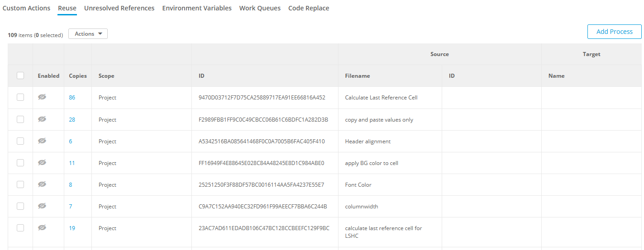Open the Work Queues tab
644x250 pixels.
[260, 8]
